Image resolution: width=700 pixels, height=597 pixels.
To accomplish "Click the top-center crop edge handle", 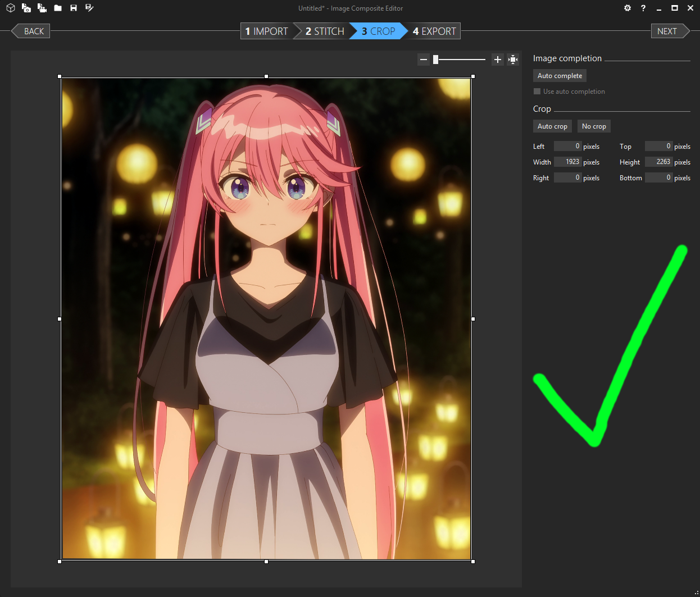I will click(266, 76).
